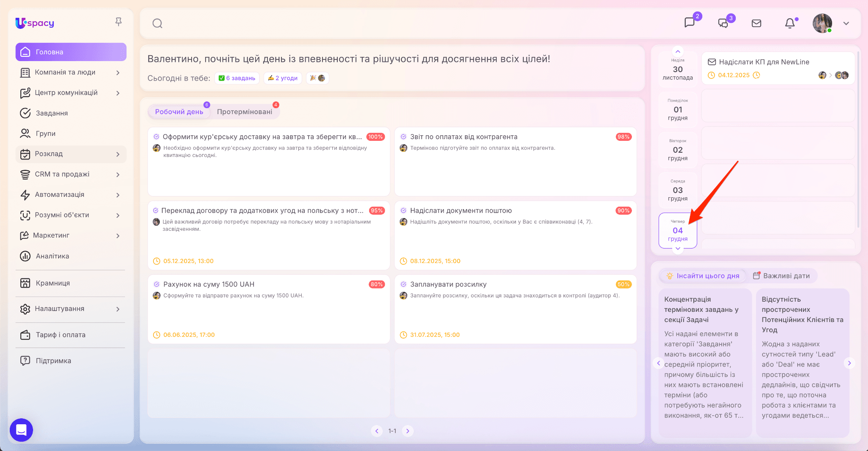
Task: Open the notifications bell
Action: (790, 23)
